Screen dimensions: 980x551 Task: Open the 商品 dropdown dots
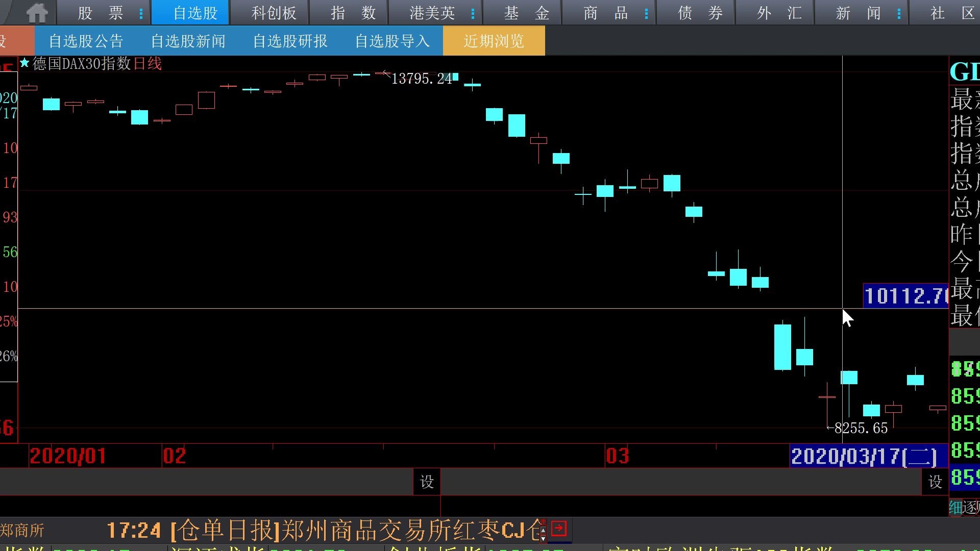[647, 14]
